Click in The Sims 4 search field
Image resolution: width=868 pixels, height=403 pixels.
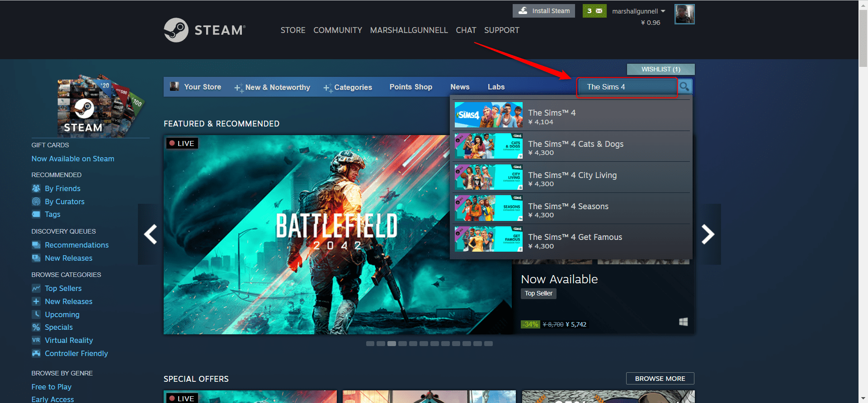[x=626, y=87]
